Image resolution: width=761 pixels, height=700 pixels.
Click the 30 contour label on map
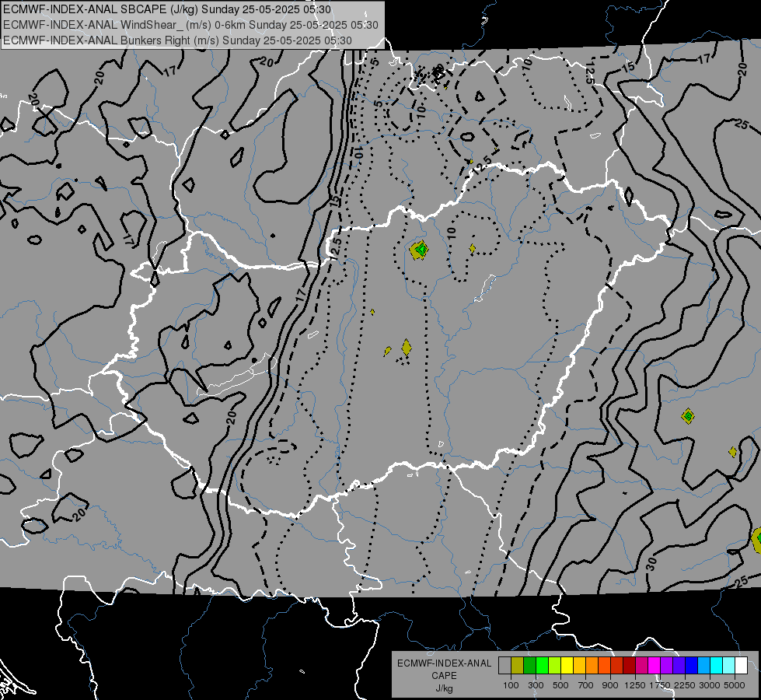[651, 564]
